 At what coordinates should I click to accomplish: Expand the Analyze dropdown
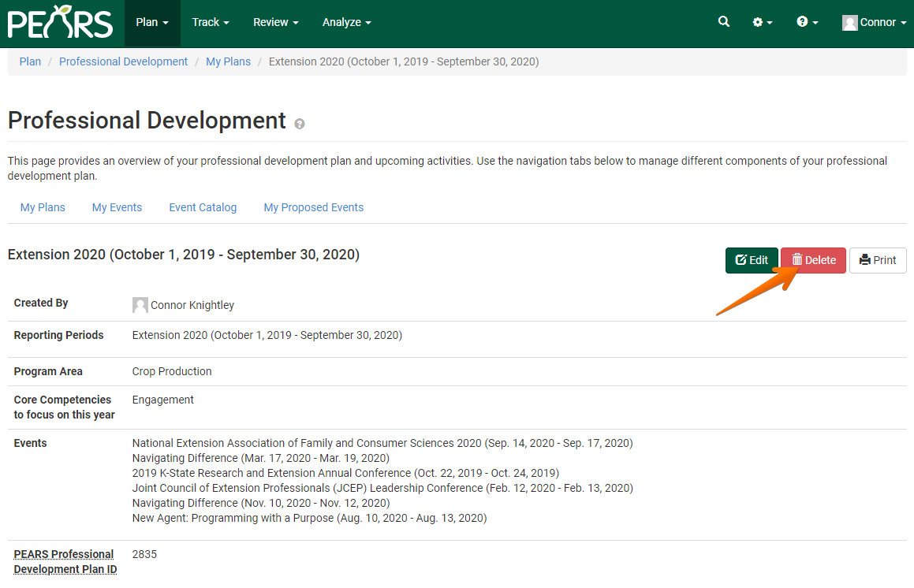[346, 22]
